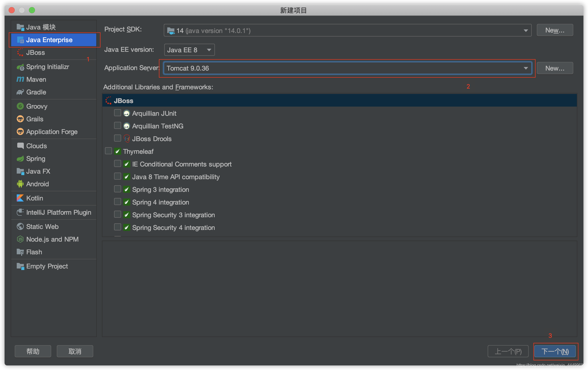This screenshot has width=588, height=370.
Task: Click the JBoss Drools label
Action: coord(152,139)
